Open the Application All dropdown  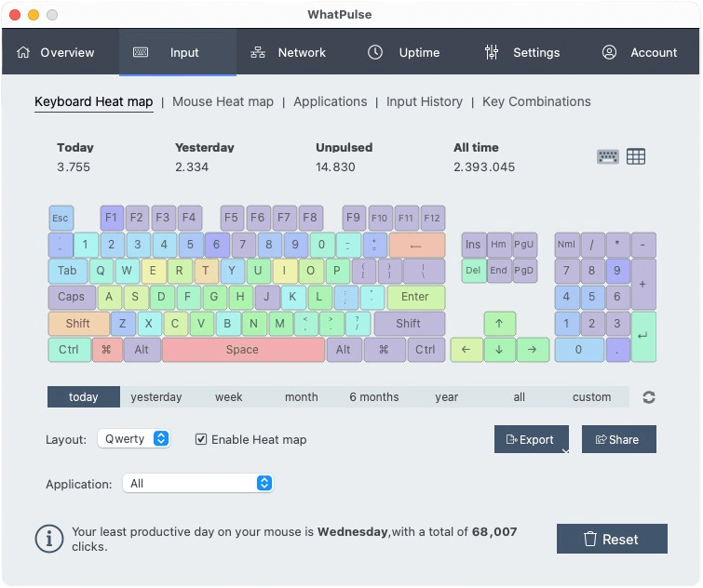(197, 484)
